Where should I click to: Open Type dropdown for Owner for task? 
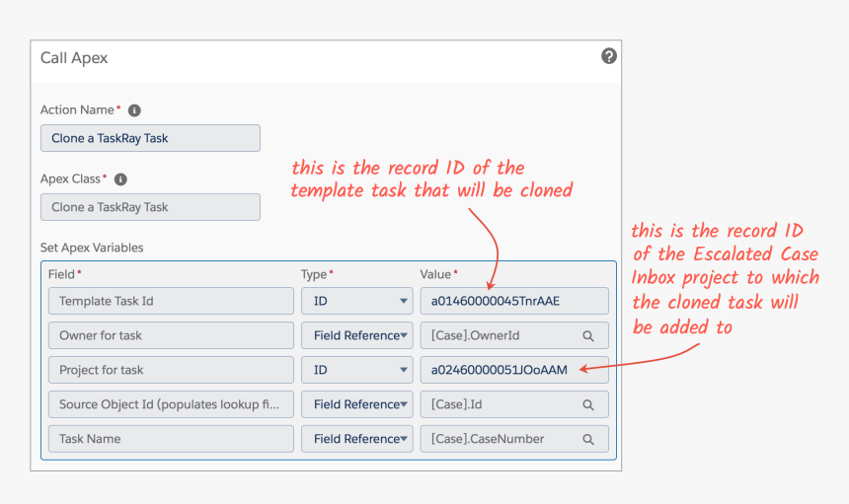(x=356, y=335)
